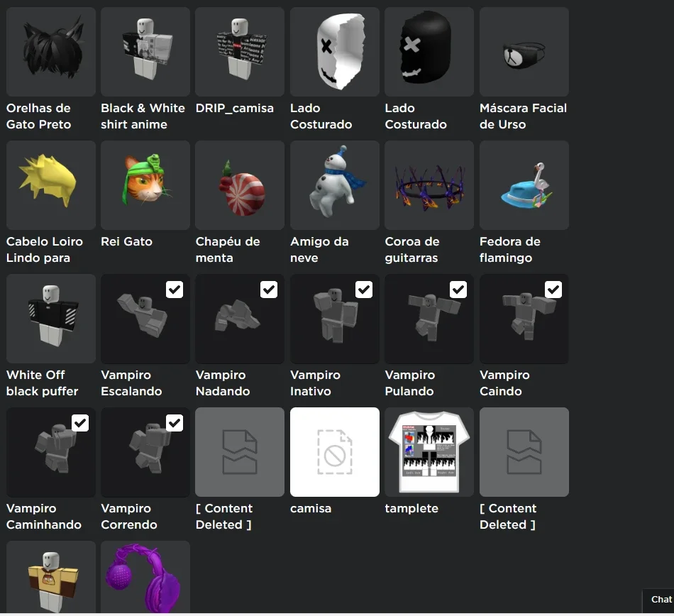Click the Coroa de guitarras label
This screenshot has height=616, width=674.
(411, 250)
